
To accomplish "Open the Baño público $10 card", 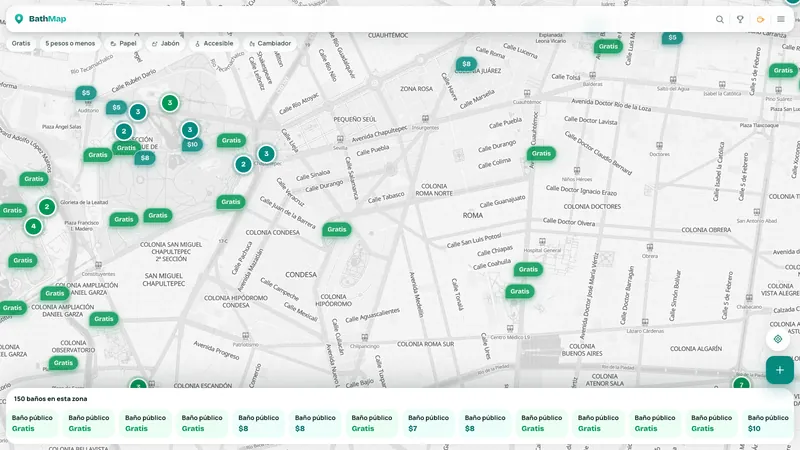I will 768,423.
